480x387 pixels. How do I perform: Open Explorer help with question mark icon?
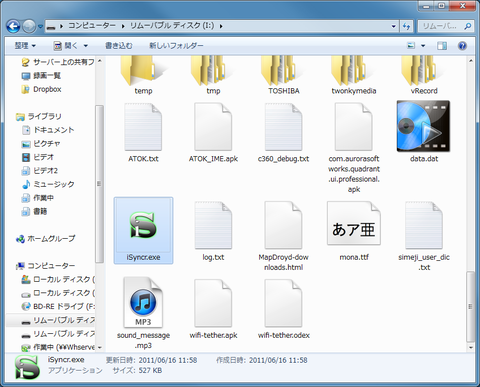tap(462, 46)
